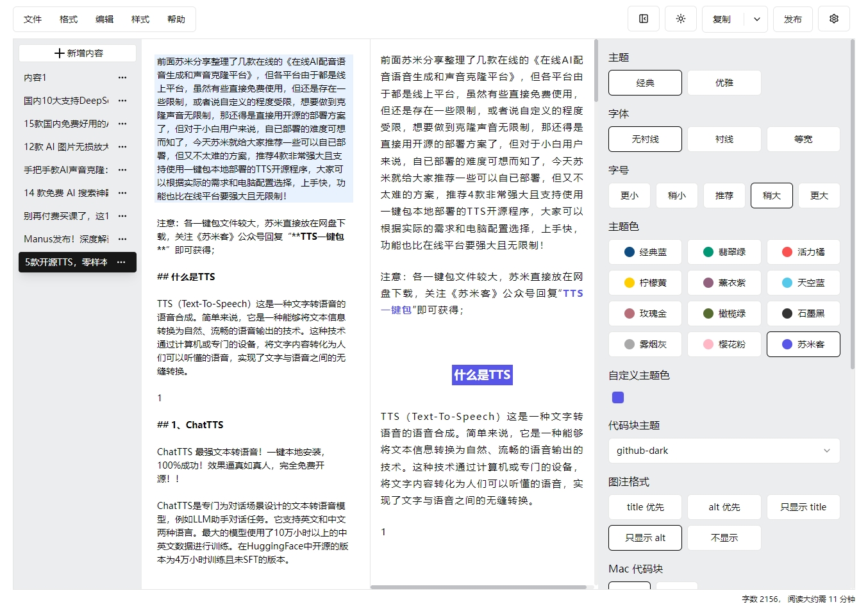868x609 pixels.
Task: Select alt 优先 caption format
Action: [724, 507]
